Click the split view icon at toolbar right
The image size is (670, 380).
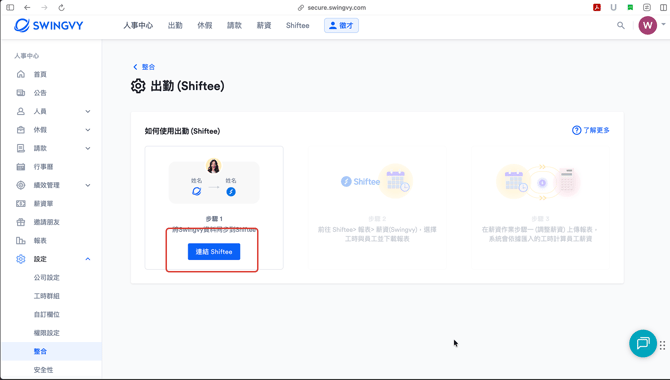664,7
